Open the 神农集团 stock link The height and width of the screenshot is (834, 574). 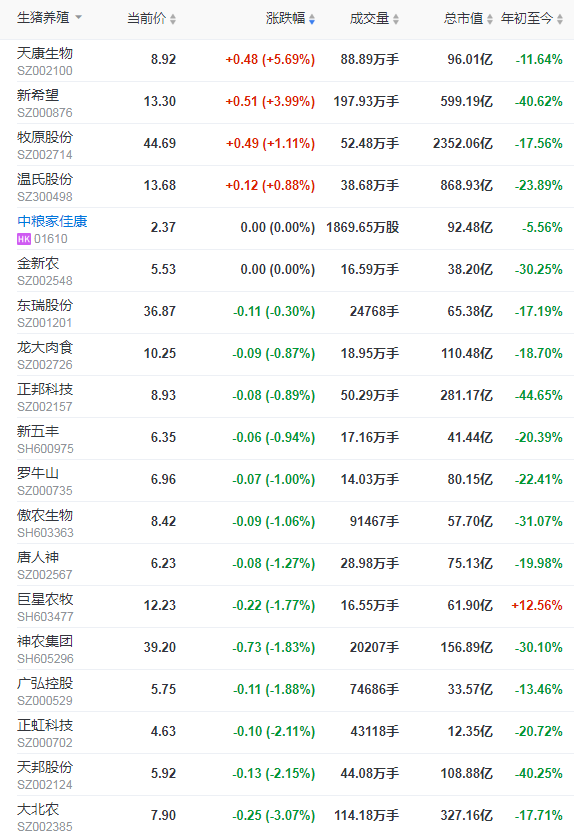pyautogui.click(x=45, y=641)
